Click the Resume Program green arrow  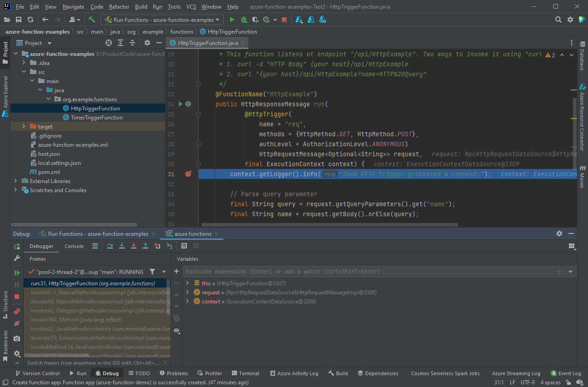point(17,273)
